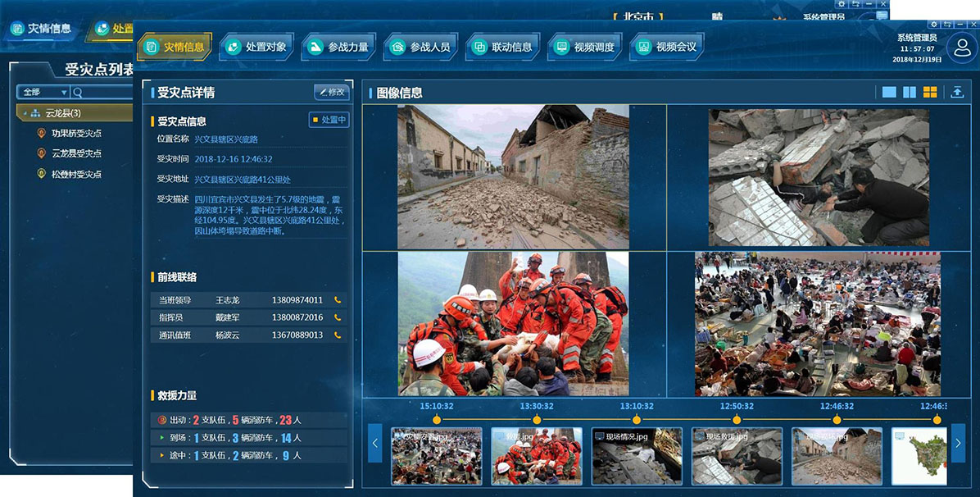Viewport: 980px width, 497px height.
Task: Select 松登村受灾点 in the list
Action: click(76, 174)
